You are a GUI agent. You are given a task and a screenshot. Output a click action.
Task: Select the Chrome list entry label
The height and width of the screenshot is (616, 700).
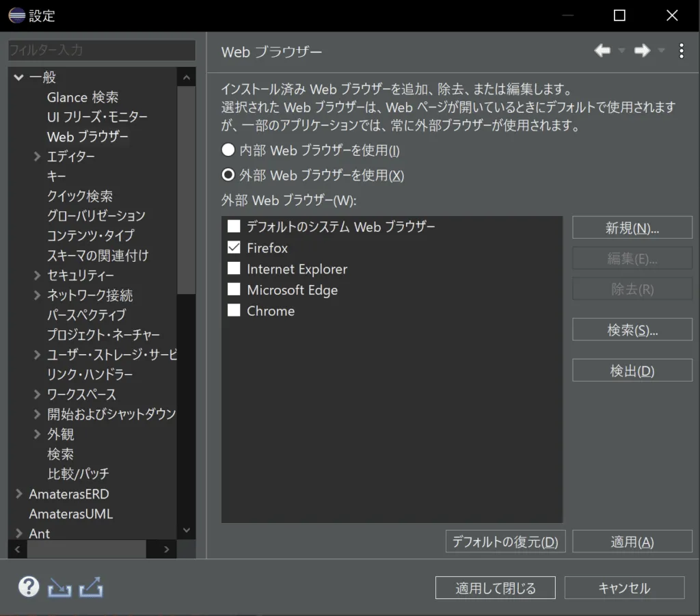pos(271,310)
